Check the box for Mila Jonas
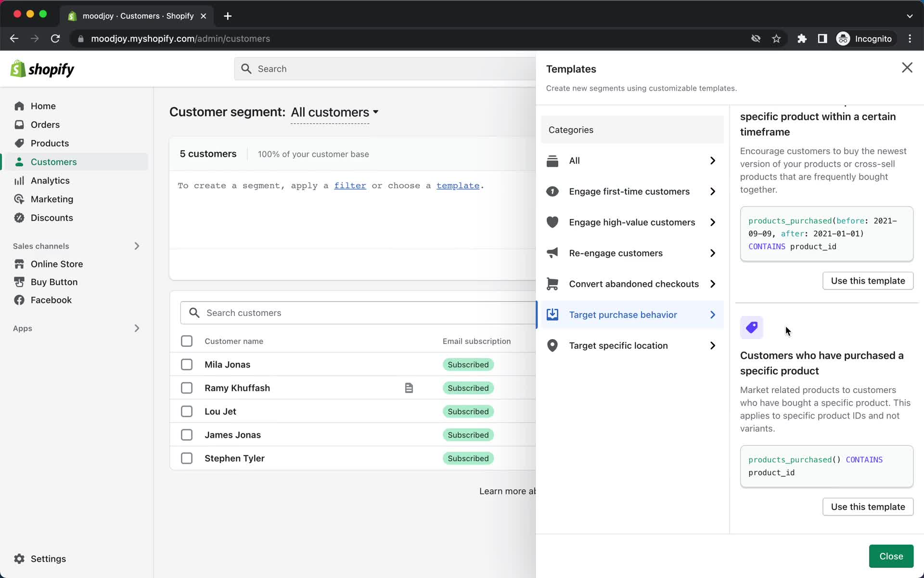This screenshot has width=924, height=578. [x=187, y=365]
